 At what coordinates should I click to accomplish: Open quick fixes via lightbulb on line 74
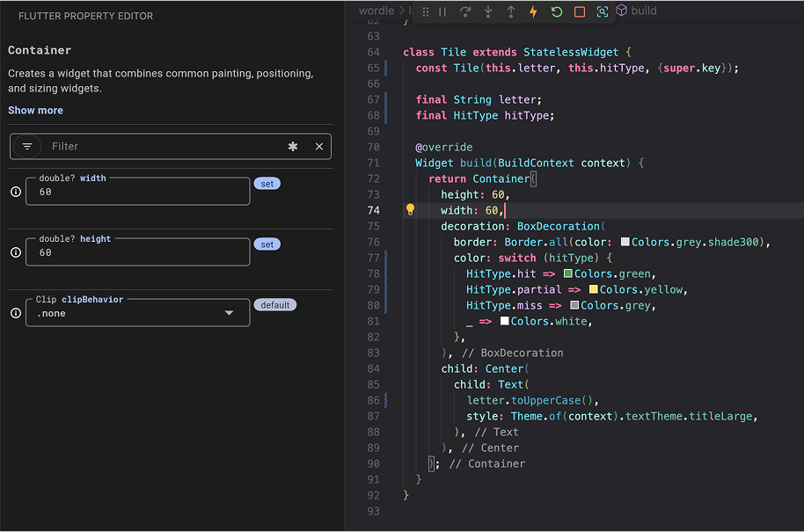point(409,210)
